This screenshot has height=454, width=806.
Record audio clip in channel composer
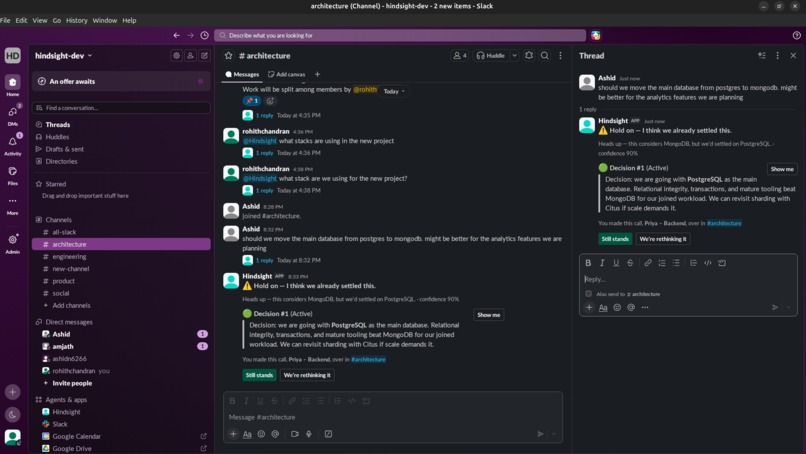pos(309,434)
